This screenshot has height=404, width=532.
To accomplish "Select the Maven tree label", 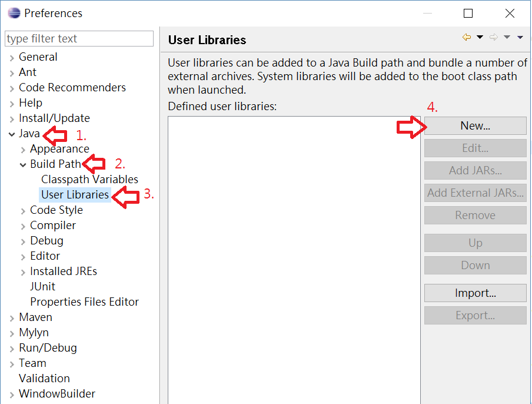I will coord(35,317).
